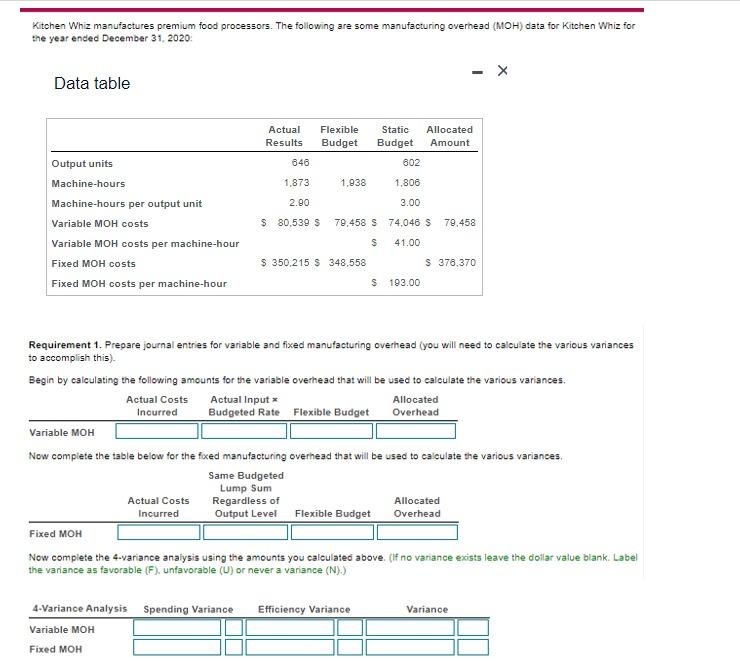Screen dimensions: 740x662
Task: Click Fixed MOH Actual Costs Incurred field
Action: (159, 532)
